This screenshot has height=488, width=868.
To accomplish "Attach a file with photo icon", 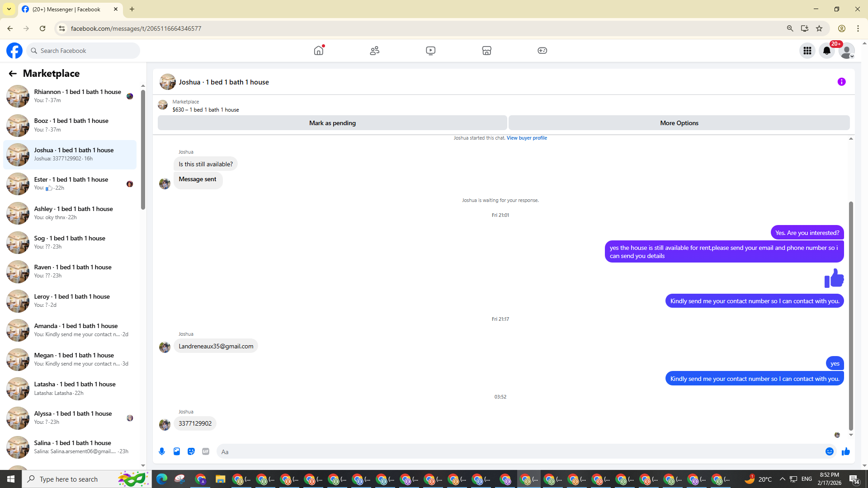I will coord(177,451).
